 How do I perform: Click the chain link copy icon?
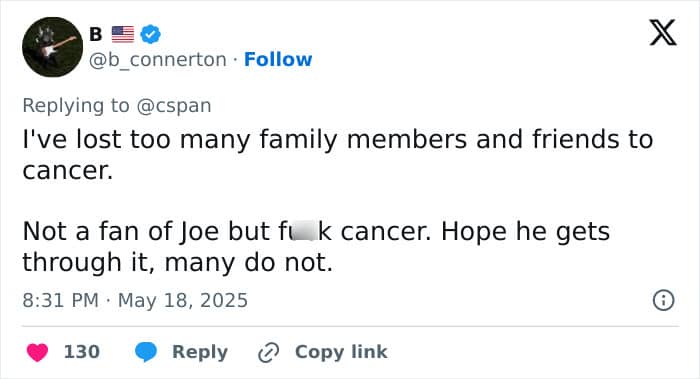pyautogui.click(x=269, y=352)
